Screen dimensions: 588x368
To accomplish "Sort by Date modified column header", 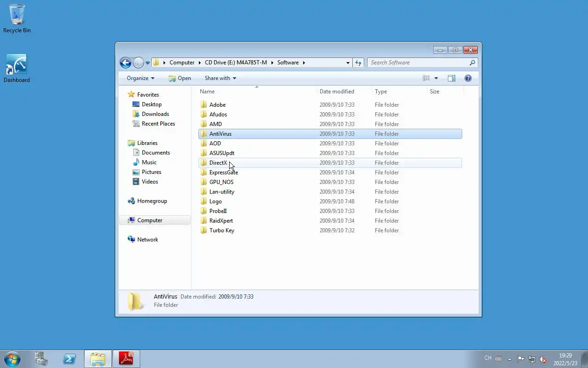I will coord(344,92).
